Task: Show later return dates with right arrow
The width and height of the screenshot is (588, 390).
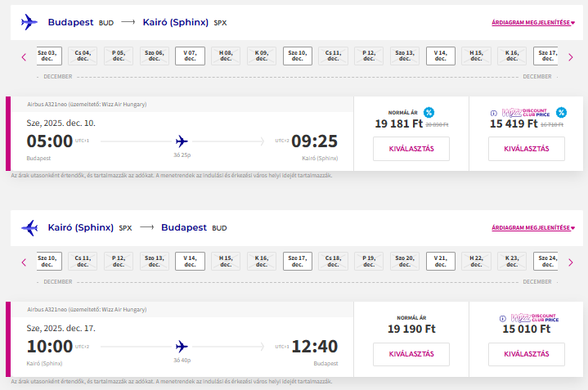Action: pos(571,262)
